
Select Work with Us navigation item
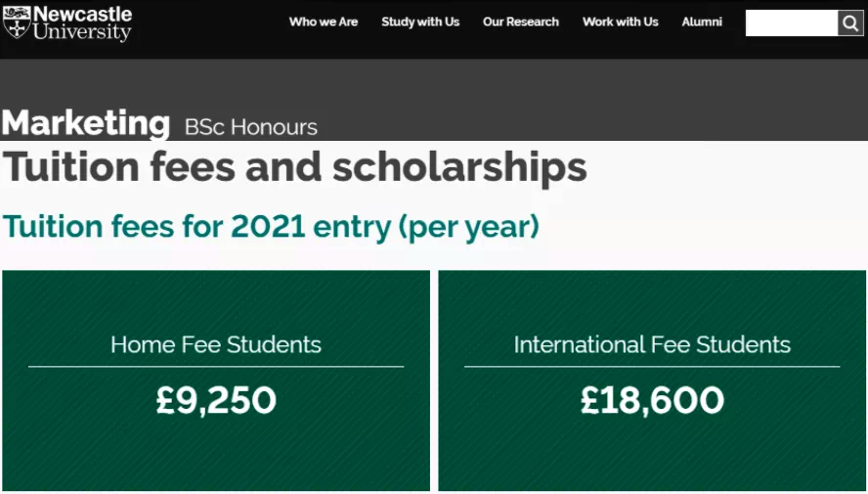pos(621,22)
